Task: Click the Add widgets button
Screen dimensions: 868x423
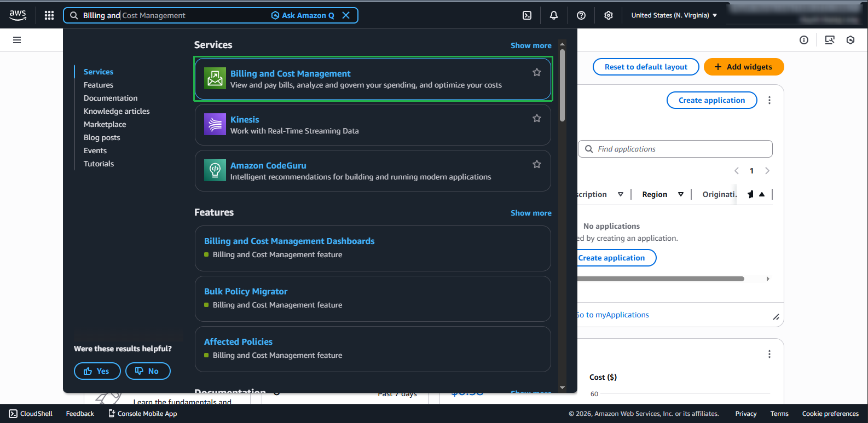Action: pos(743,67)
